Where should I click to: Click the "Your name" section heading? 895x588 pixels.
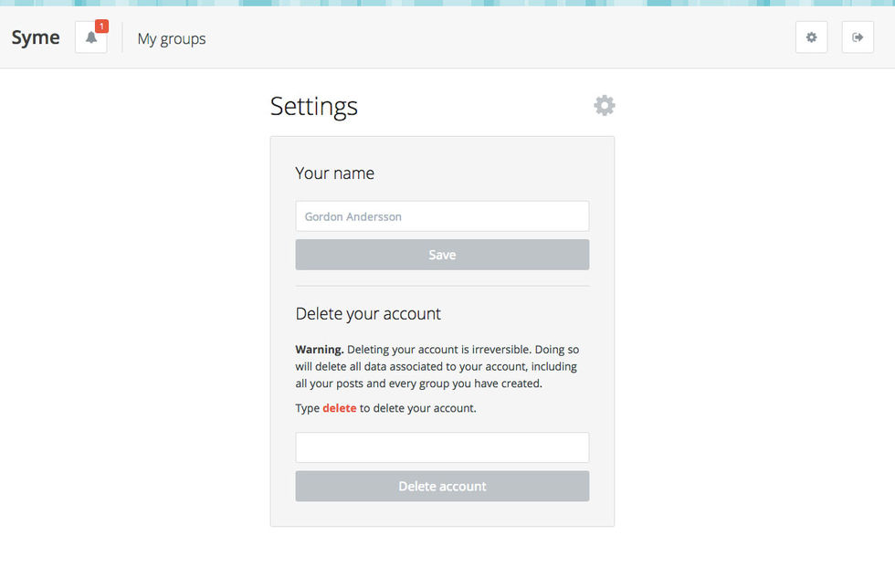coord(335,173)
